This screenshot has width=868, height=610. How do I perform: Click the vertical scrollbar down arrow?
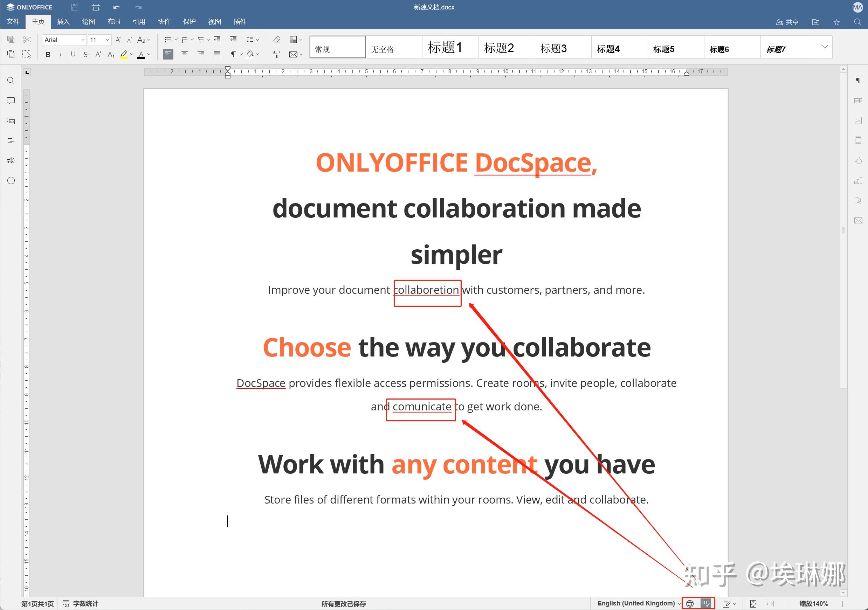843,593
